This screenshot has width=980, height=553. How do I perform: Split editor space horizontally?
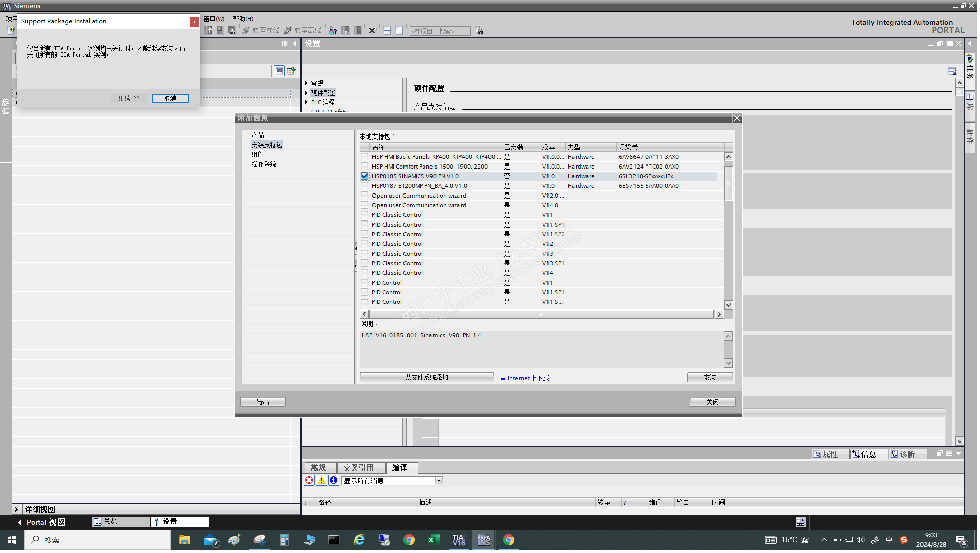click(x=388, y=31)
